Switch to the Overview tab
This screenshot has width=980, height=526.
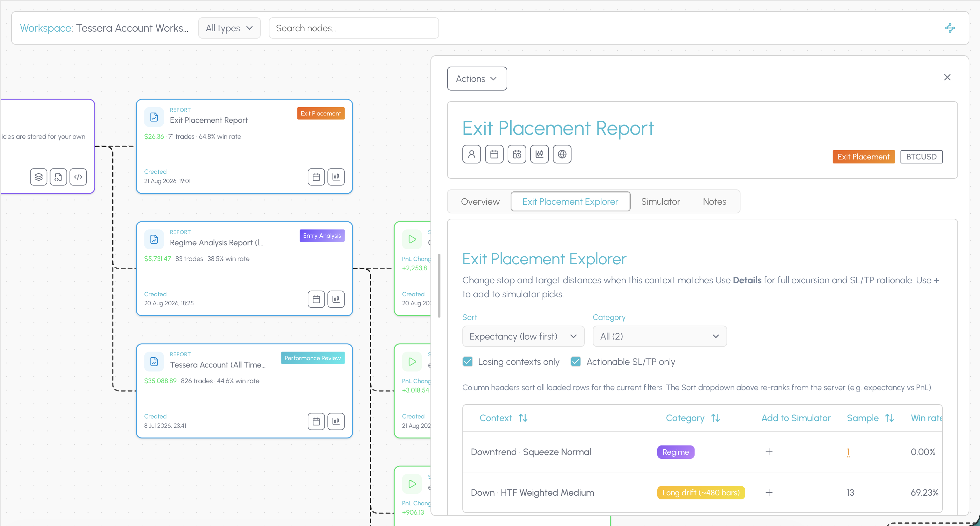(x=480, y=202)
